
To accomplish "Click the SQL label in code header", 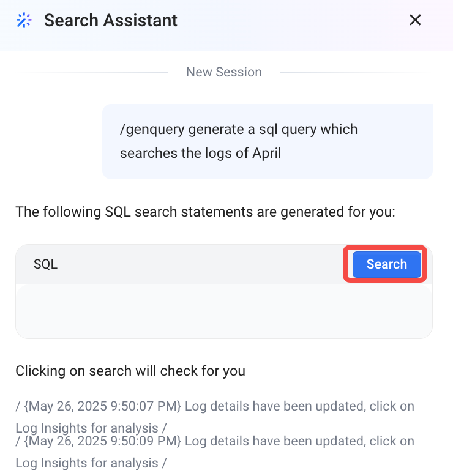I will 45,264.
